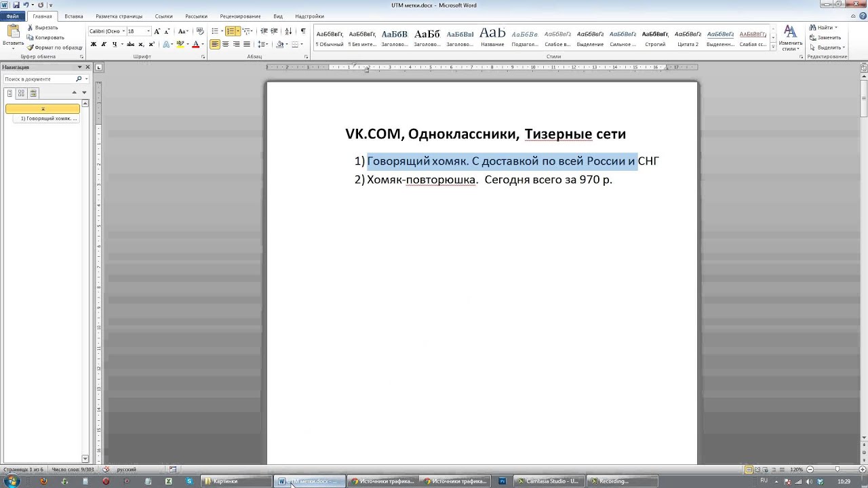Click the zoom in plus button
The width and height of the screenshot is (868, 488).
click(x=862, y=470)
